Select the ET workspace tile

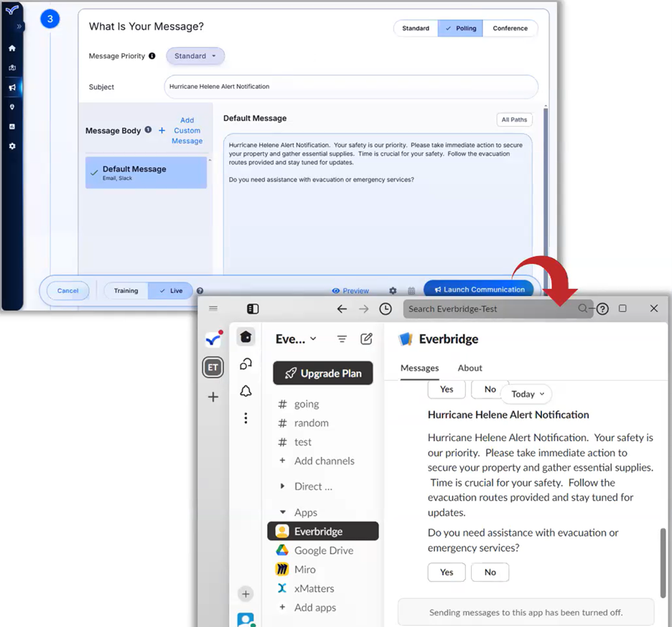213,367
